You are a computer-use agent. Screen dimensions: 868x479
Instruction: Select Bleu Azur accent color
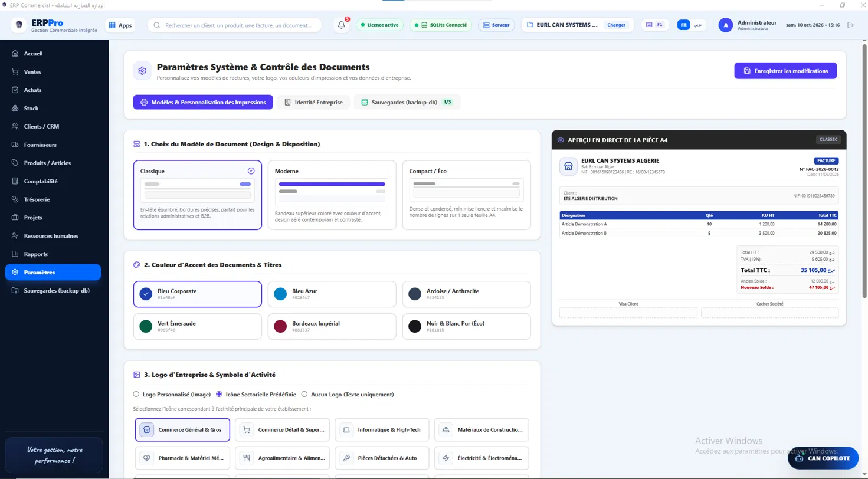[x=332, y=294]
